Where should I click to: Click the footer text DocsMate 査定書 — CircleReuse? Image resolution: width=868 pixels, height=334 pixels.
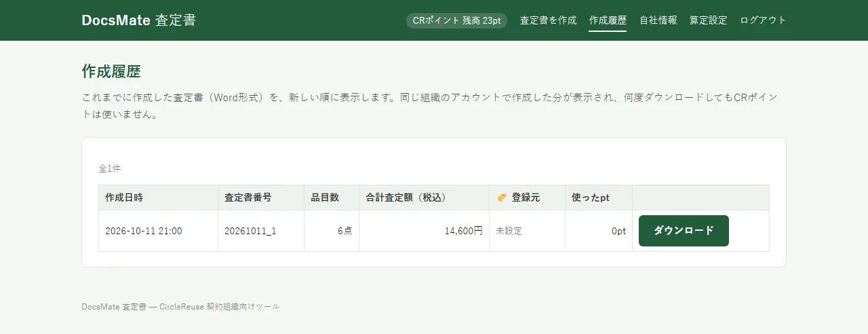point(143,307)
